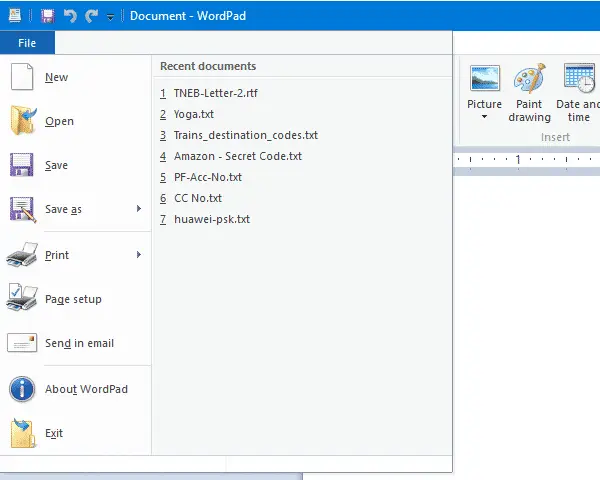
Task: Open recent document TNEB-Letter-2.rtf
Action: [x=302, y=93]
